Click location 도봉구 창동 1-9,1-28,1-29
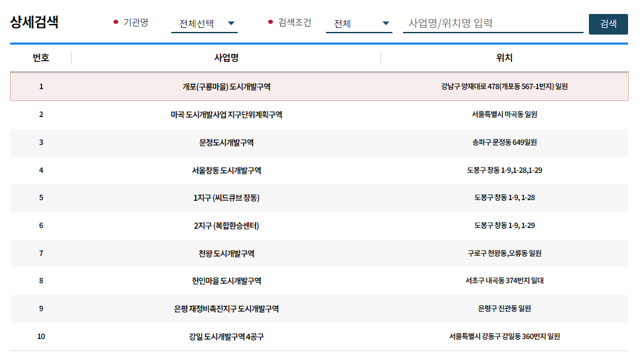Image resolution: width=644 pixels, height=359 pixels. click(x=505, y=170)
